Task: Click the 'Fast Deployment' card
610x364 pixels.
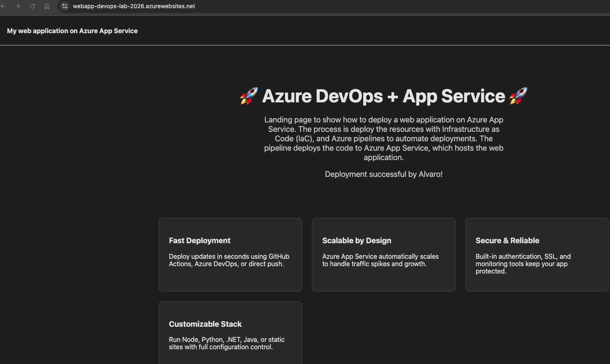Action: pos(230,254)
